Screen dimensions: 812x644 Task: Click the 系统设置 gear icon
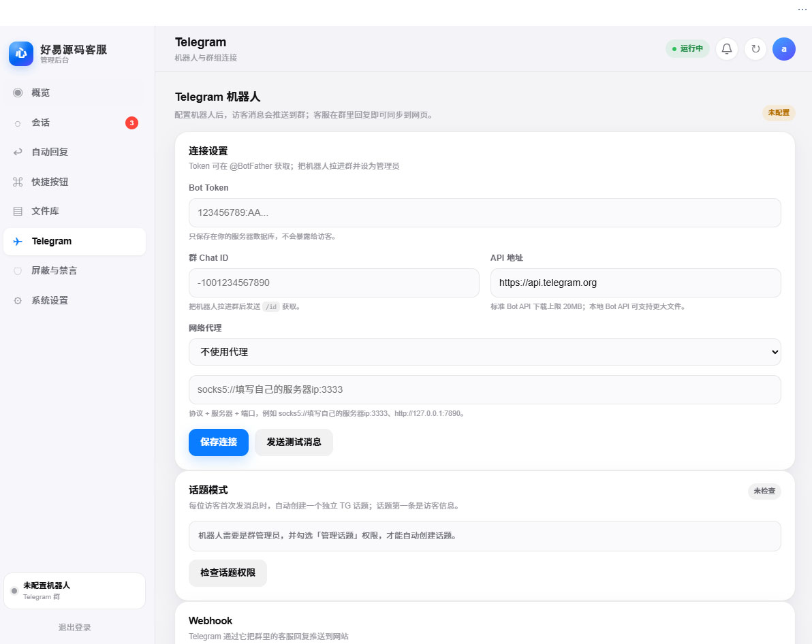[18, 301]
